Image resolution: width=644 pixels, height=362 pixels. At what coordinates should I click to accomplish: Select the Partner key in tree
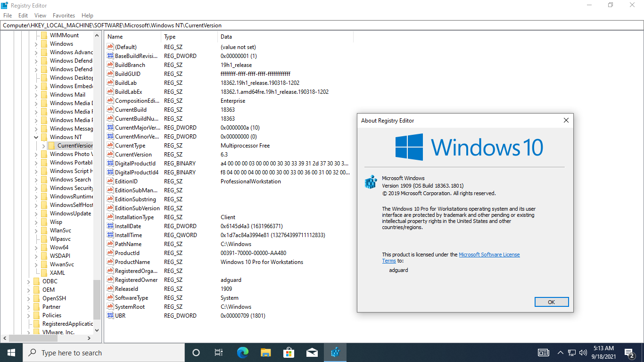[x=51, y=307]
